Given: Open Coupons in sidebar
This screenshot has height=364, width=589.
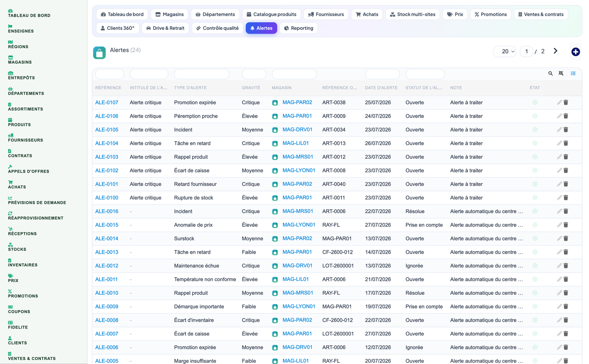Looking at the screenshot, I should pos(19,310).
